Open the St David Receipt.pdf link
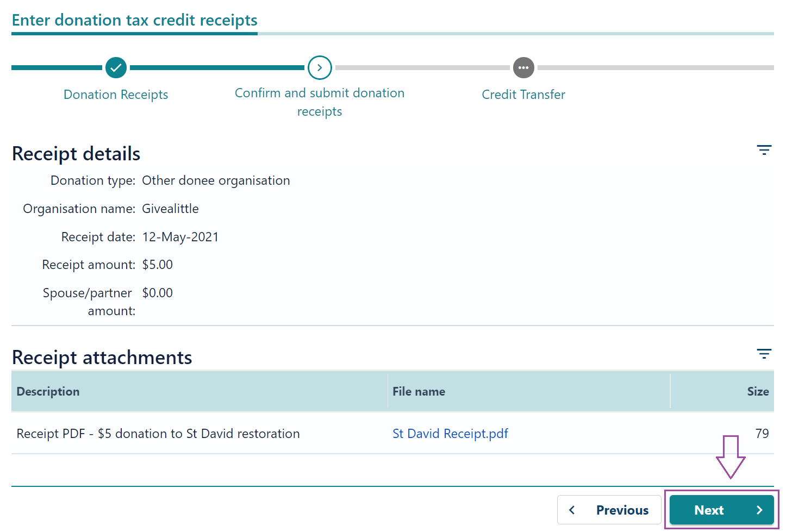The image size is (786, 532). click(450, 434)
